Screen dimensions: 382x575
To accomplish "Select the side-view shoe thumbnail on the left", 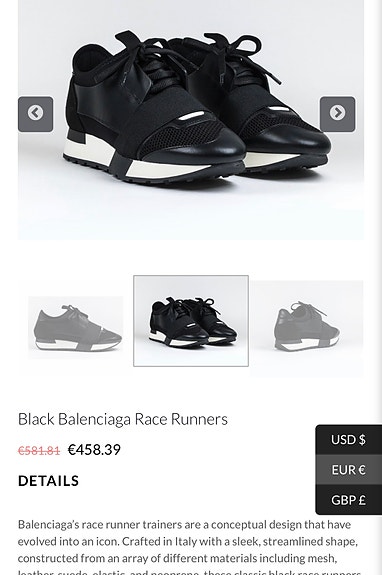I will coord(76,327).
